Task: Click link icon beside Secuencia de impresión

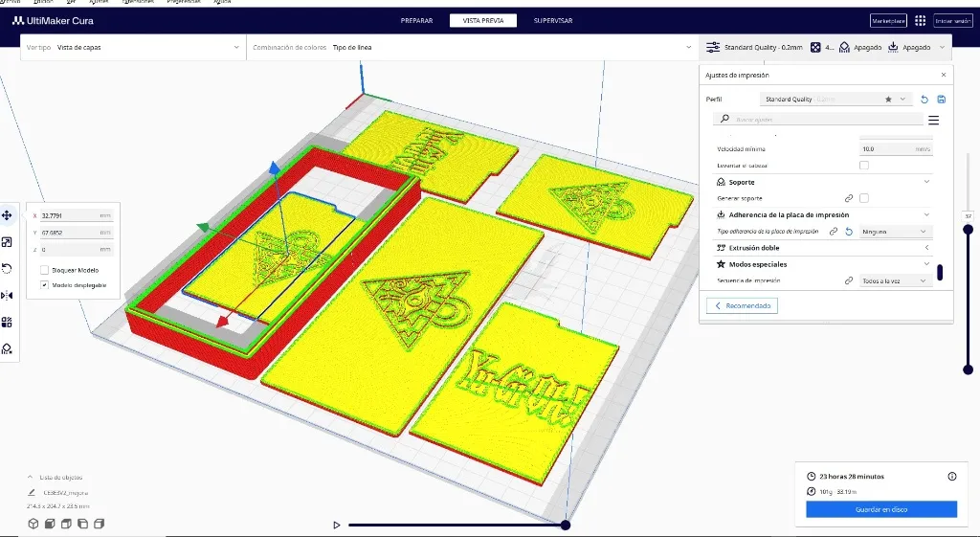Action: click(x=849, y=280)
